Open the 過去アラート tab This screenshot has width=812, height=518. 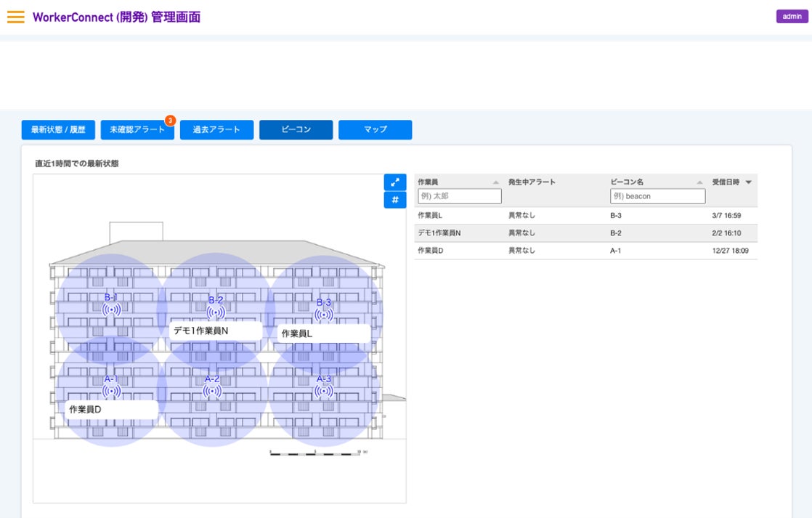[216, 129]
